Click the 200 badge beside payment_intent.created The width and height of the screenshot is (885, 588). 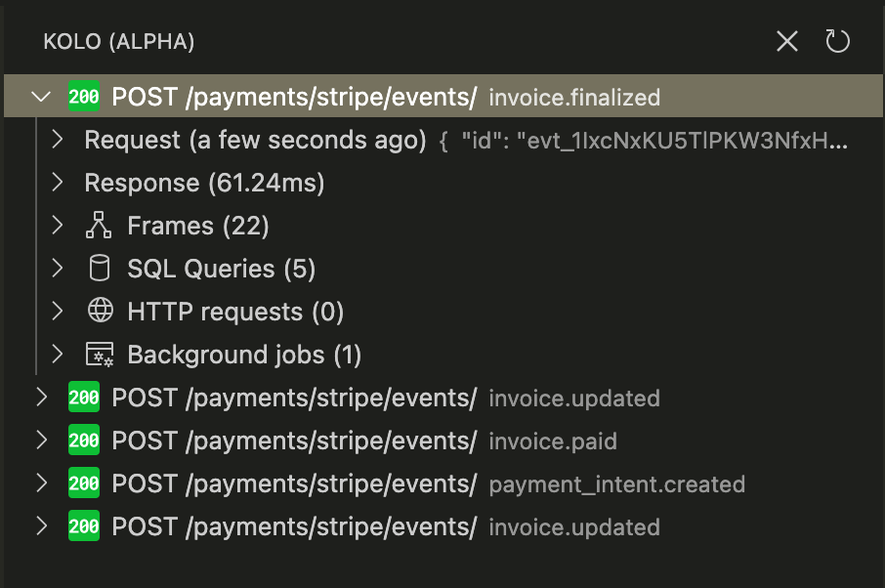(x=84, y=483)
